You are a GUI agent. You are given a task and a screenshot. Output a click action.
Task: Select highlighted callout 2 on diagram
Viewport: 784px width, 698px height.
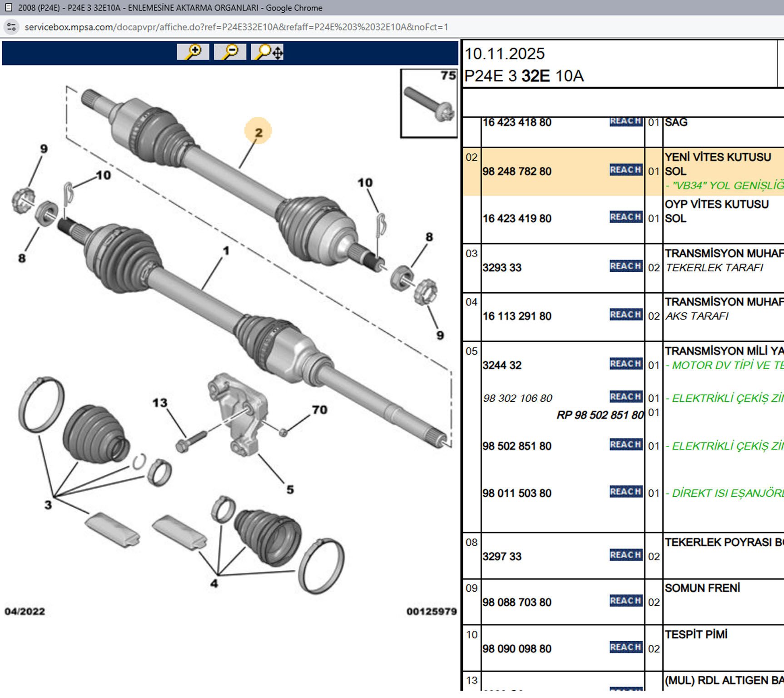pos(258,132)
